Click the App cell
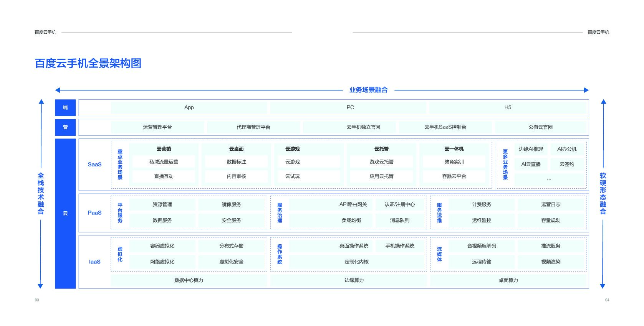This screenshot has width=644, height=326. click(x=189, y=107)
